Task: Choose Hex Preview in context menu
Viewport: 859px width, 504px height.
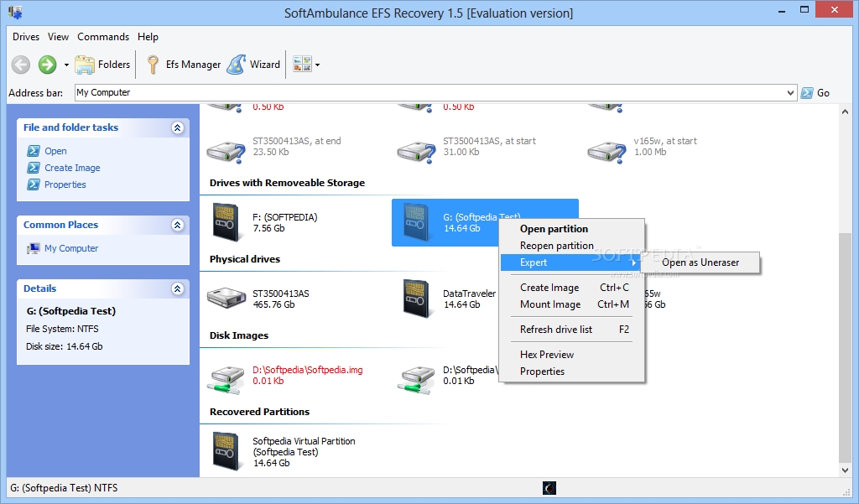Action: coord(572,355)
